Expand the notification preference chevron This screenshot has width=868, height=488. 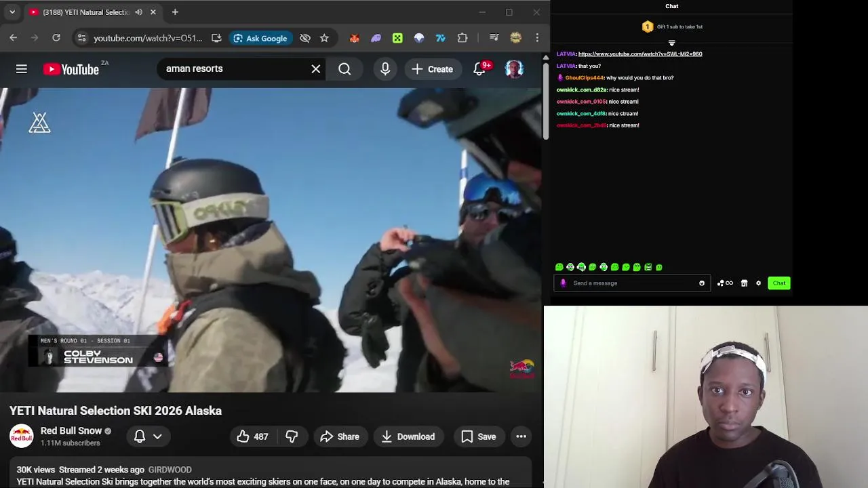[157, 436]
